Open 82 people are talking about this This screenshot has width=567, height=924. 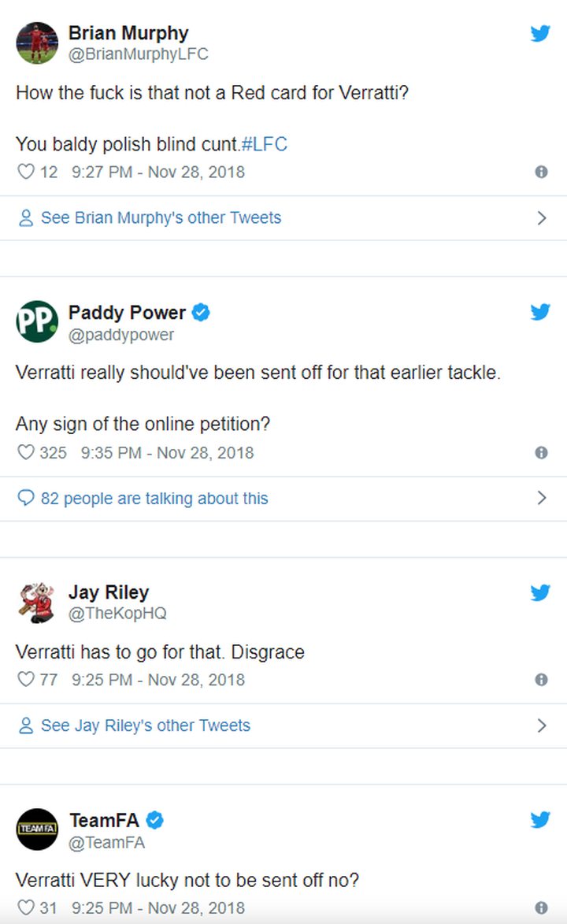pyautogui.click(x=154, y=499)
